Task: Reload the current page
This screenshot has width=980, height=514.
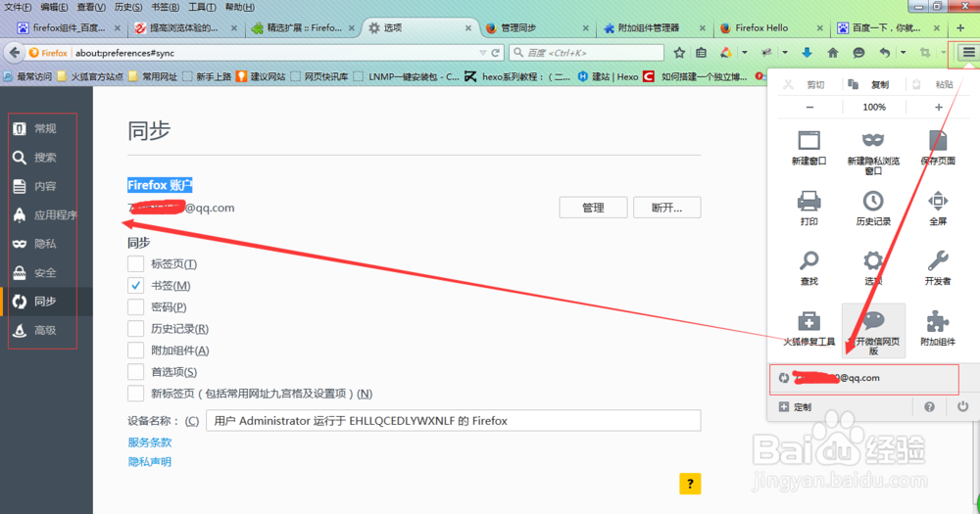Action: click(x=495, y=53)
